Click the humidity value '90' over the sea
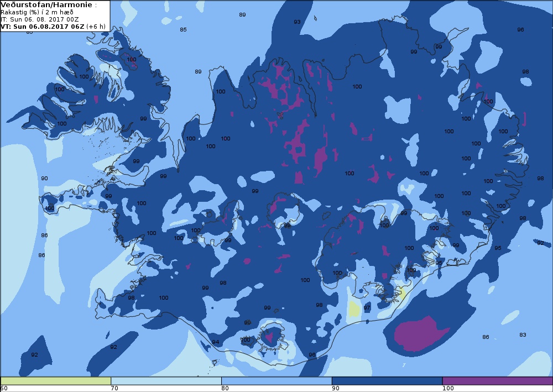This screenshot has height=392, width=553. click(44, 179)
